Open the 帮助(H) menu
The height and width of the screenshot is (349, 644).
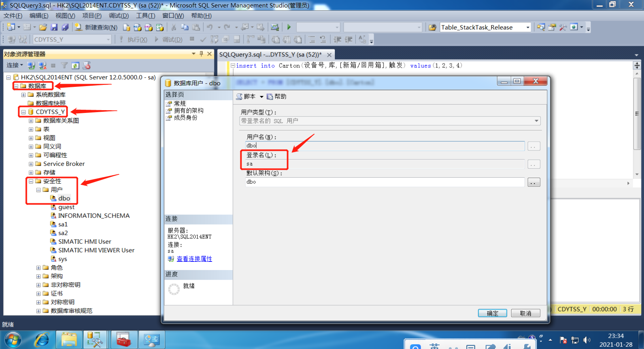(x=201, y=16)
